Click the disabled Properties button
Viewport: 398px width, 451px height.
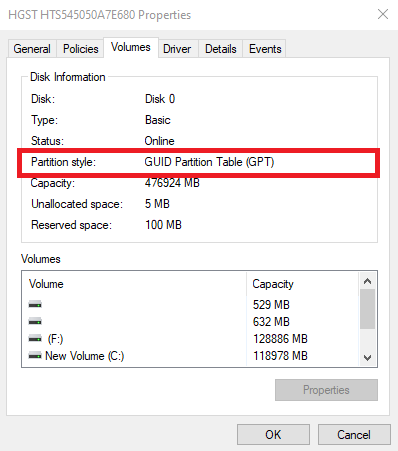pos(326,390)
